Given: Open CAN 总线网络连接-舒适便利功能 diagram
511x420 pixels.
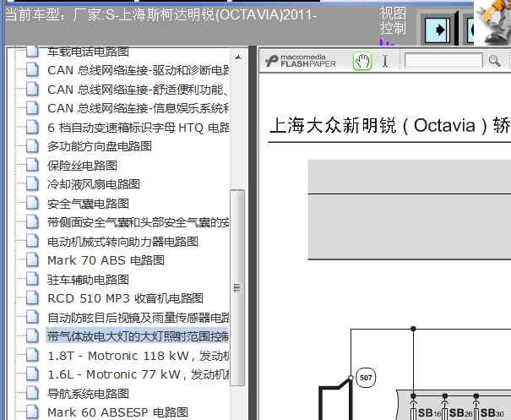Looking at the screenshot, I should [x=138, y=90].
